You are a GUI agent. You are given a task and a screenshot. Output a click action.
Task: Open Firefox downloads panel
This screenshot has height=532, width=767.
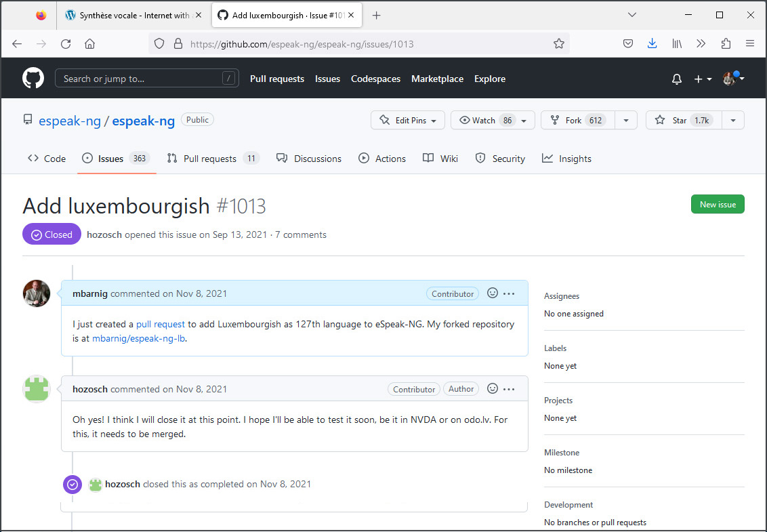(x=652, y=44)
